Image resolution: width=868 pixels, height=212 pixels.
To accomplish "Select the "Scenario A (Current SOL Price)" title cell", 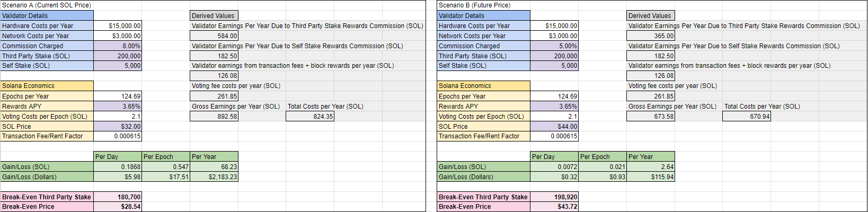I will pos(47,5).
